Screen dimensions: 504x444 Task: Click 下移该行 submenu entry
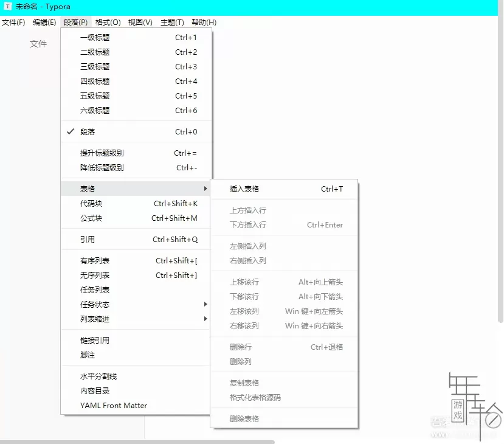tap(284, 296)
